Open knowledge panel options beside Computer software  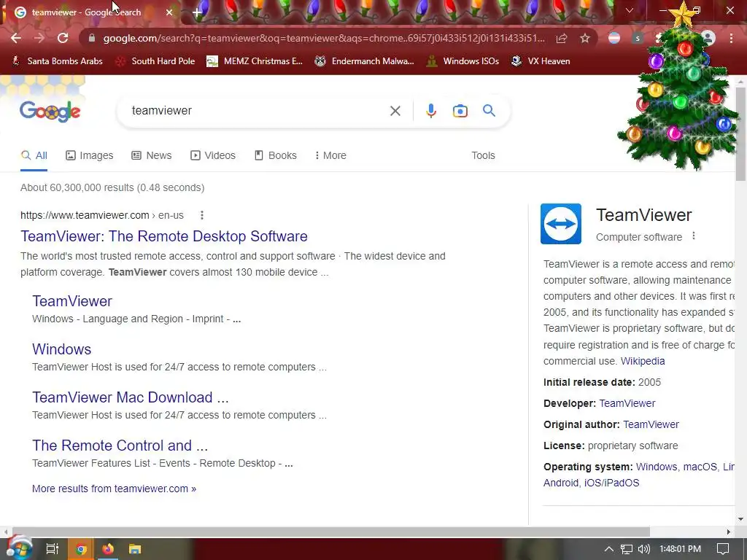[x=694, y=236]
